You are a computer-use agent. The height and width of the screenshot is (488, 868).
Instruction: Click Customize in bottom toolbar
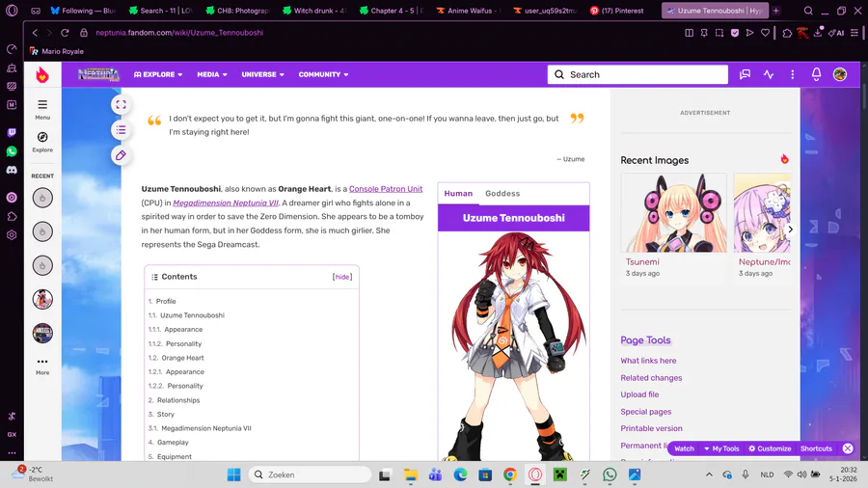(x=770, y=448)
